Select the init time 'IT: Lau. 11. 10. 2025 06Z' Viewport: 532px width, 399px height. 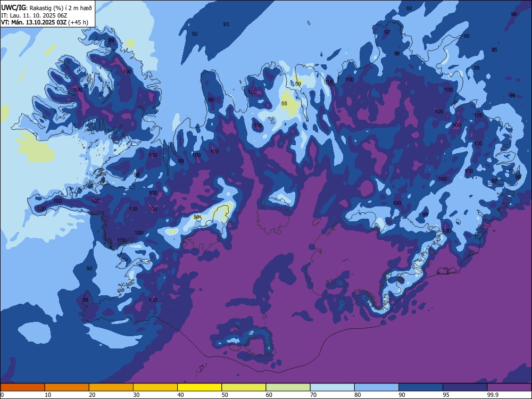point(34,15)
